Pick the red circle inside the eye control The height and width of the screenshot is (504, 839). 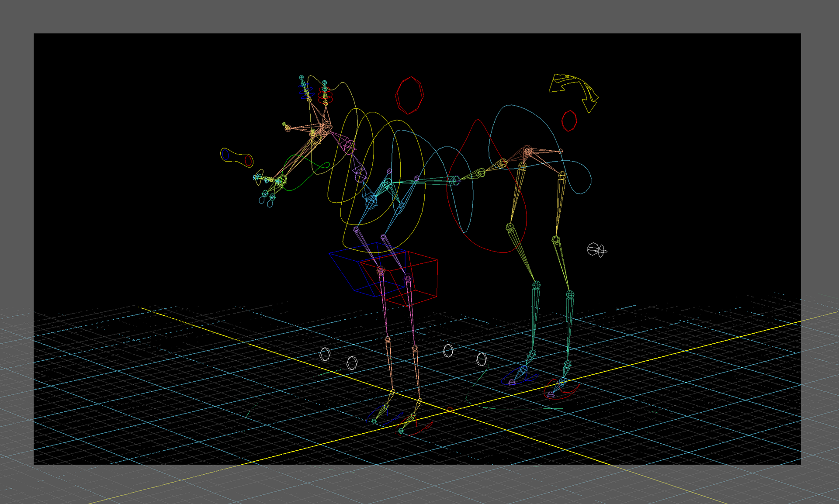pyautogui.click(x=248, y=161)
